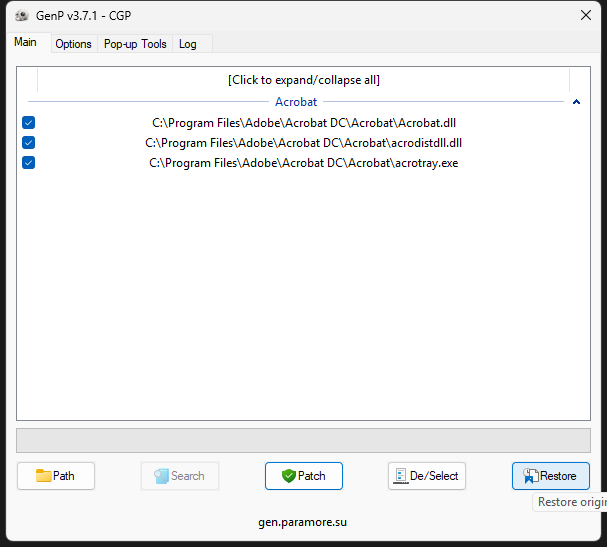Toggle the acrodistdll.dll checkbox
This screenshot has width=607, height=547.
coord(29,143)
